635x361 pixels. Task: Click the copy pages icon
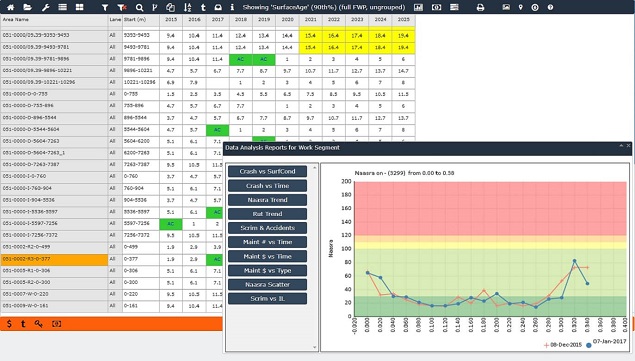[170, 7]
